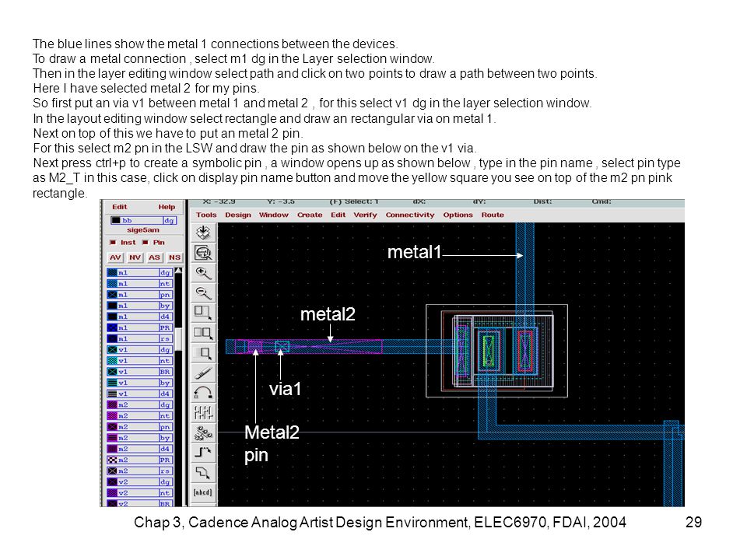Click the Fit Edit zoom icon
This screenshot has width=747, height=560.
coord(203,253)
